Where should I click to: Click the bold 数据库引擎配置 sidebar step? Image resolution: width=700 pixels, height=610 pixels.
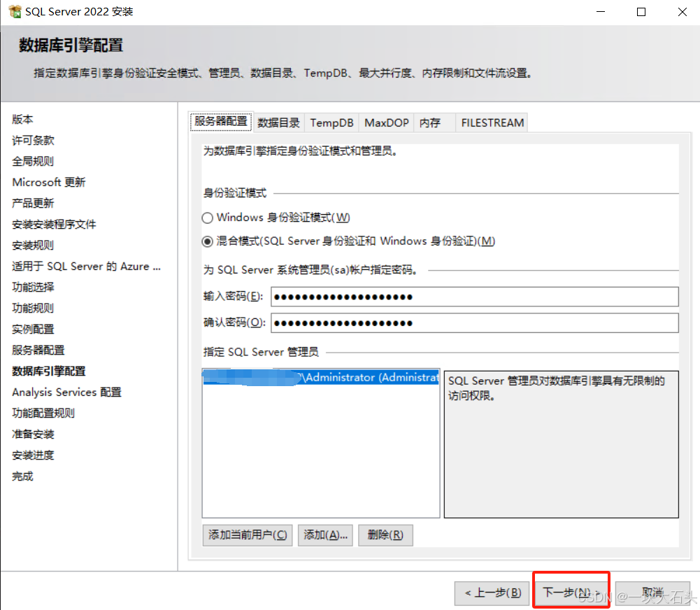49,371
